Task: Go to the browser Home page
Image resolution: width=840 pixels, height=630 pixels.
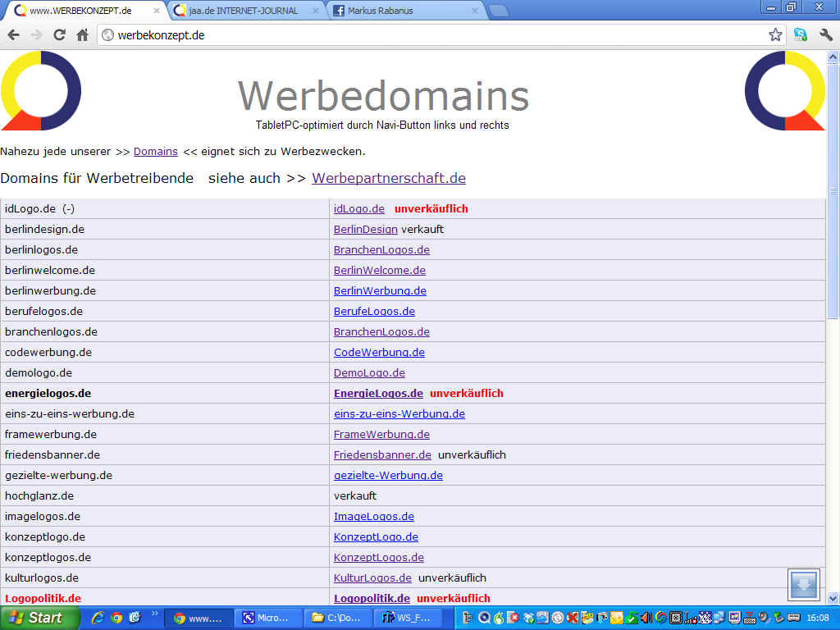Action: 82,35
